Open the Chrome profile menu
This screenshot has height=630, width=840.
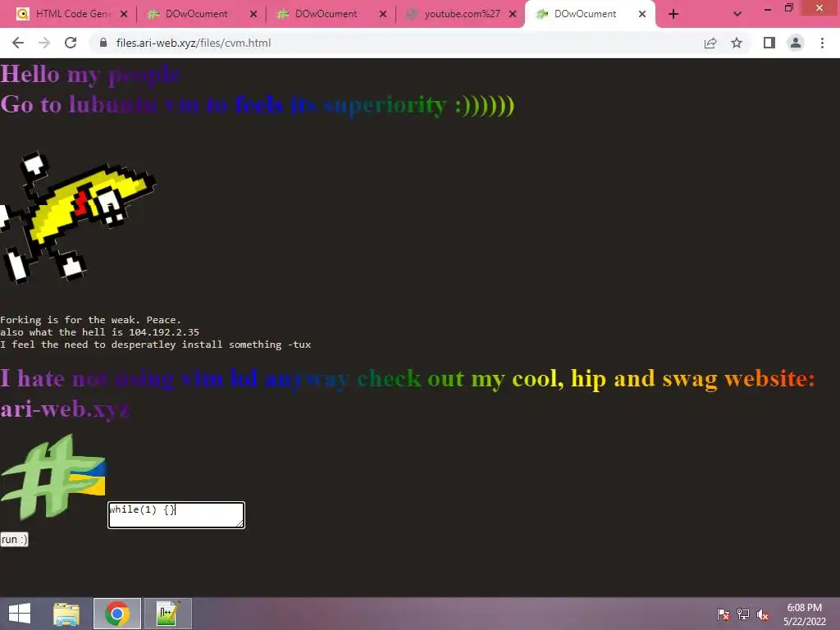coord(796,43)
